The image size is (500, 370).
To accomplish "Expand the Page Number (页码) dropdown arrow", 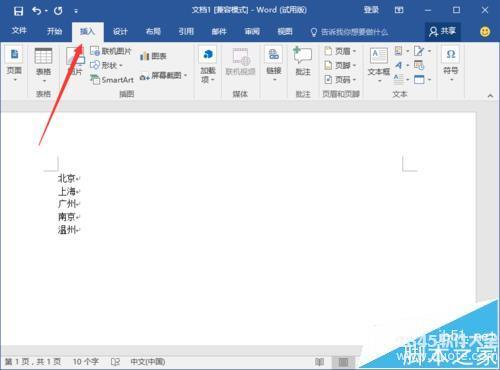I will coord(354,80).
